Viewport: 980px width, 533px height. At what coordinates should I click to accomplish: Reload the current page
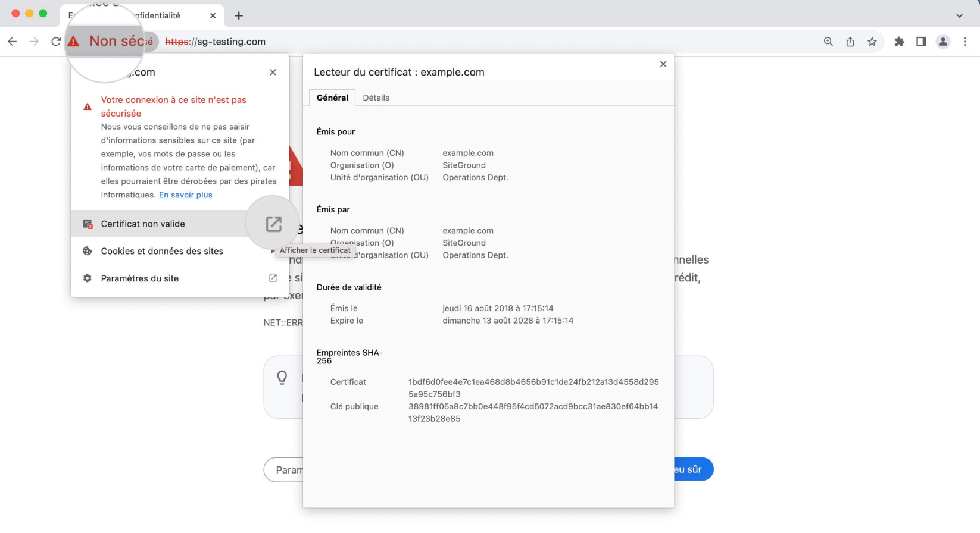56,42
